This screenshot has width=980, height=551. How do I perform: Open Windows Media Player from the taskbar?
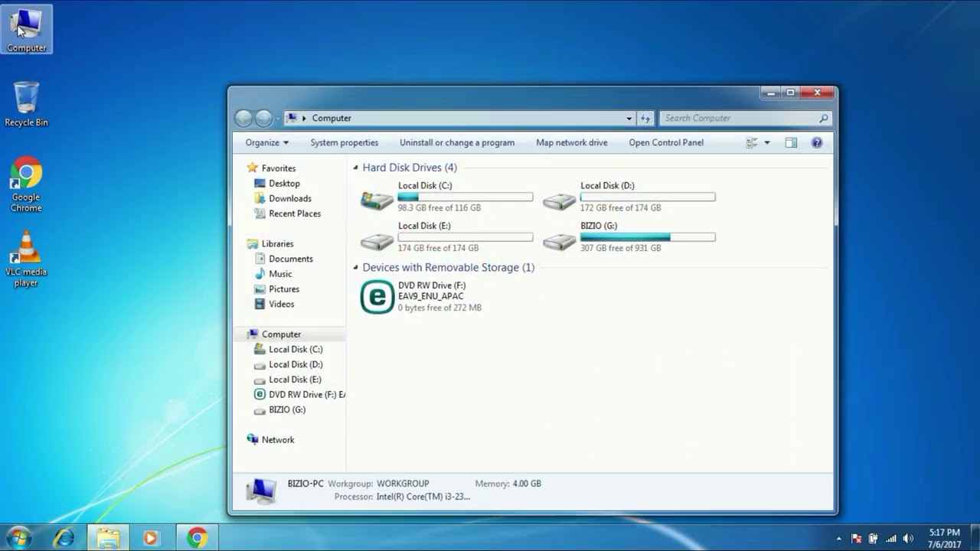[x=150, y=538]
